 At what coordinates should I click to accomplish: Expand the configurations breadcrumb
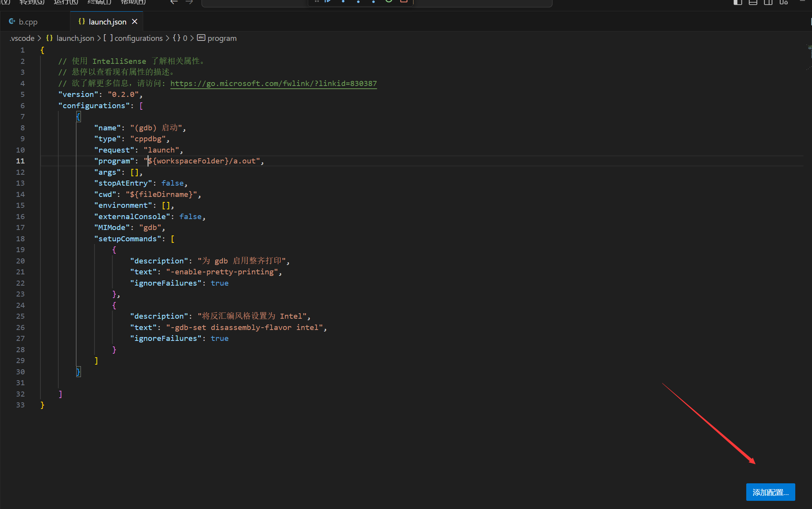pos(138,38)
